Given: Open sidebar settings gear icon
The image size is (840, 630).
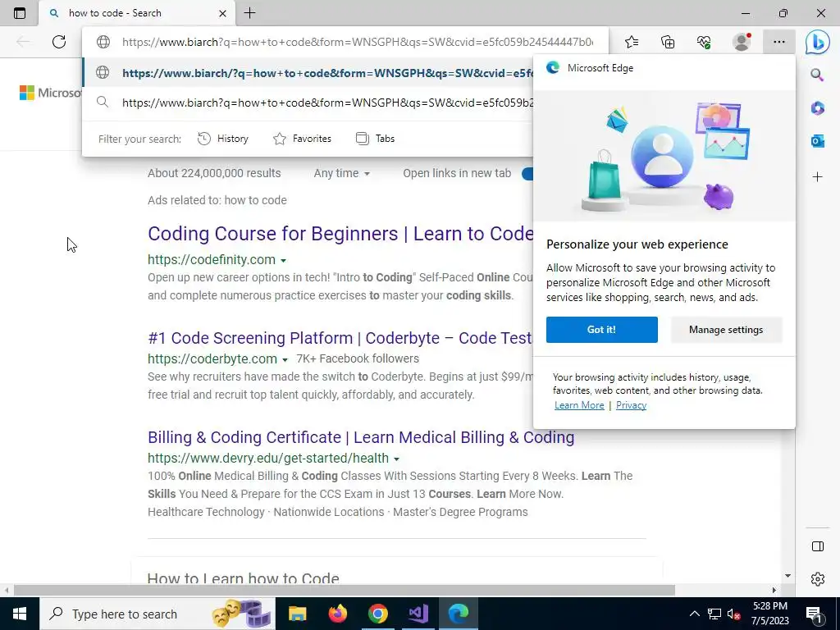Looking at the screenshot, I should tap(818, 579).
